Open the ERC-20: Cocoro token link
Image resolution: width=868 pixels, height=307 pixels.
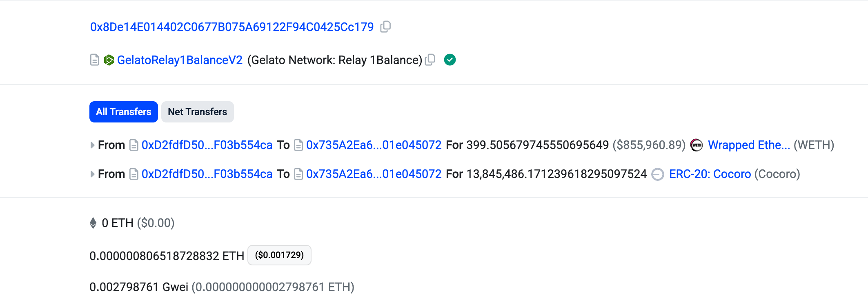point(710,174)
